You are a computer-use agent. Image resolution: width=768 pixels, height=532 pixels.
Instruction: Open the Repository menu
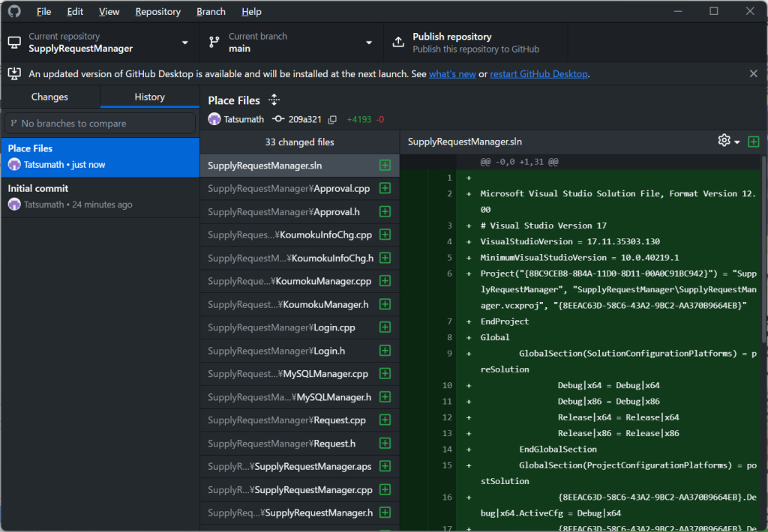click(x=157, y=11)
